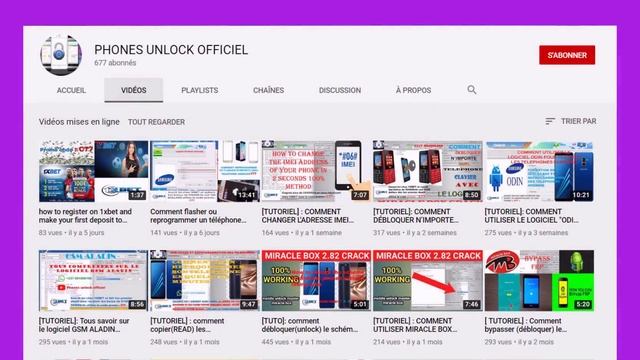
Task: Click the PHONES UNLOCK OFFICIEL channel avatar
Action: (x=61, y=55)
